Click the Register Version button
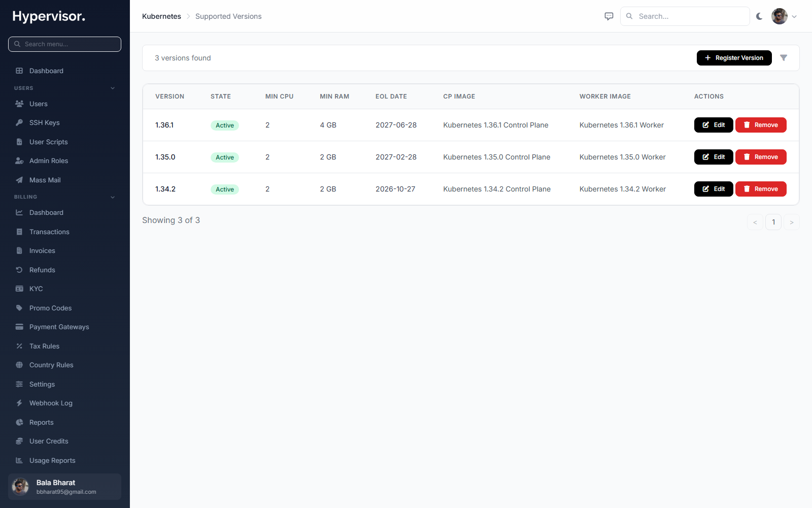This screenshot has height=508, width=812. (734, 58)
